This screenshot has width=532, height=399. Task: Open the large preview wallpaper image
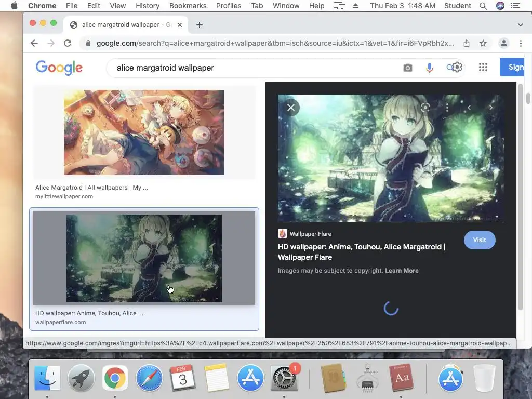click(391, 158)
